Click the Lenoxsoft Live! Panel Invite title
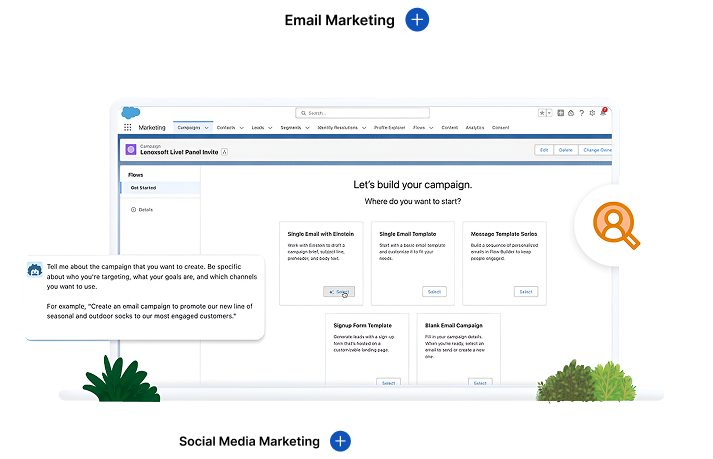The height and width of the screenshot is (459, 713). coord(179,152)
